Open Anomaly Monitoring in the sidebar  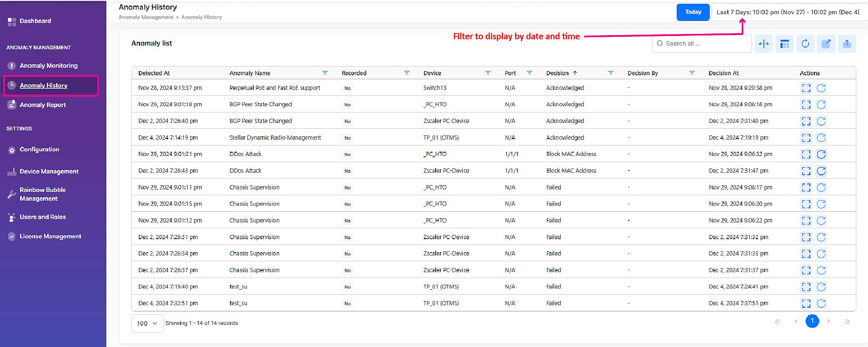[x=49, y=66]
